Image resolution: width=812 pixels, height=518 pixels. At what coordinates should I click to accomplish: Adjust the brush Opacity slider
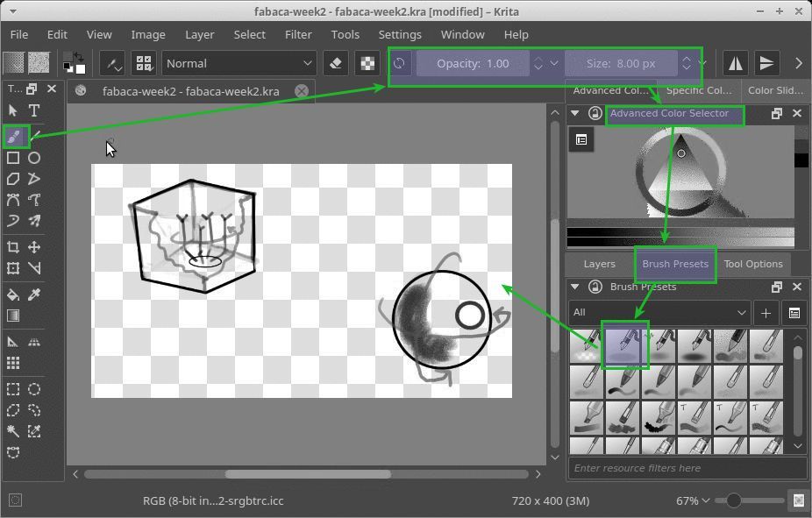(473, 64)
